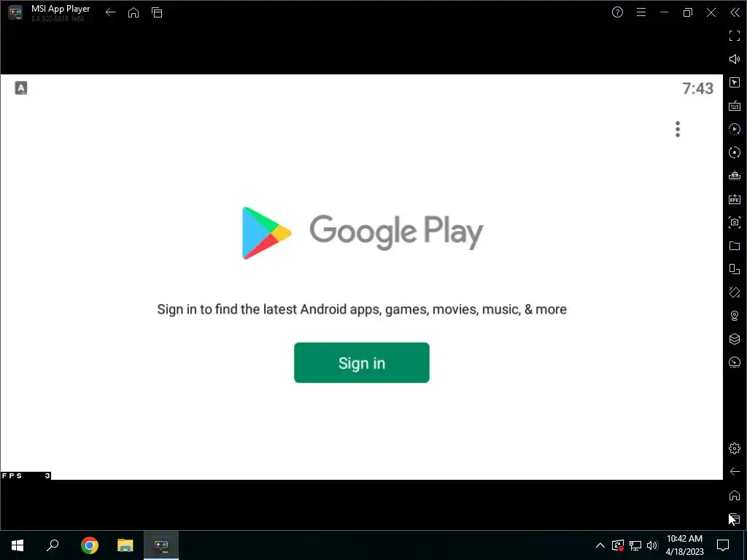
Task: Open the media folder in sidebar
Action: pyautogui.click(x=734, y=246)
